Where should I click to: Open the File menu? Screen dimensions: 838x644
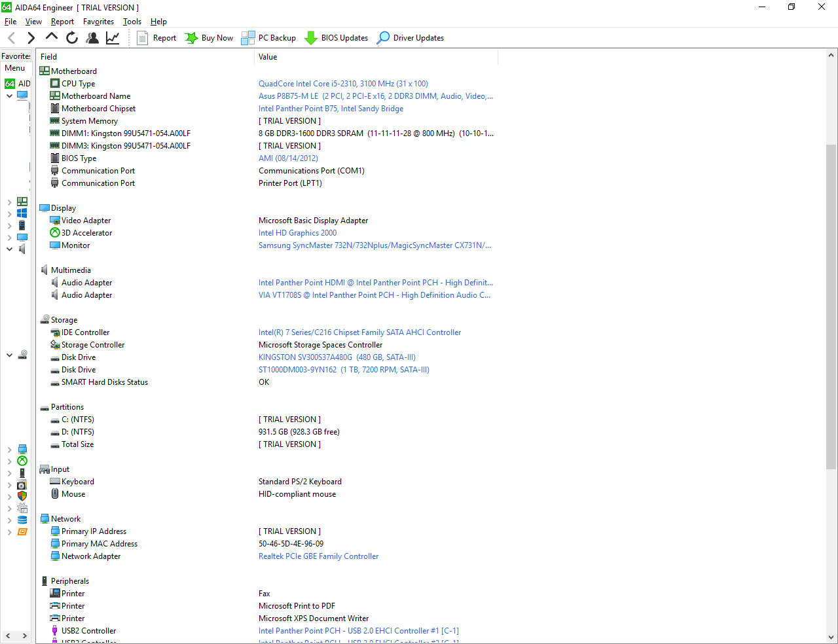pos(10,22)
